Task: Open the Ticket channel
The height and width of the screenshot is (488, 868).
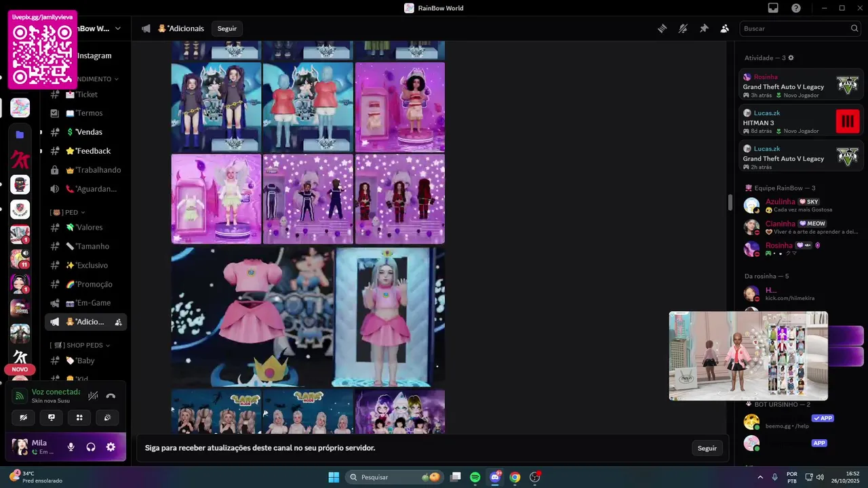Action: (85, 94)
